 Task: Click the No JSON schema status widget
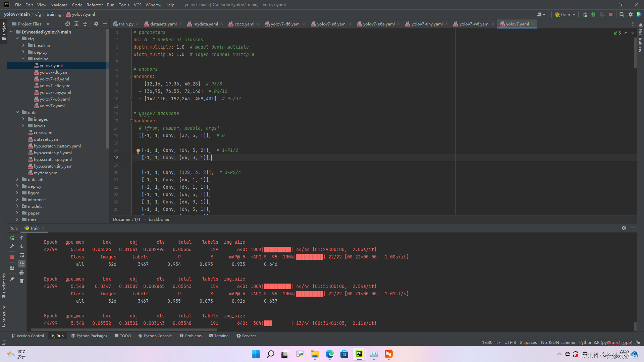[x=558, y=343]
